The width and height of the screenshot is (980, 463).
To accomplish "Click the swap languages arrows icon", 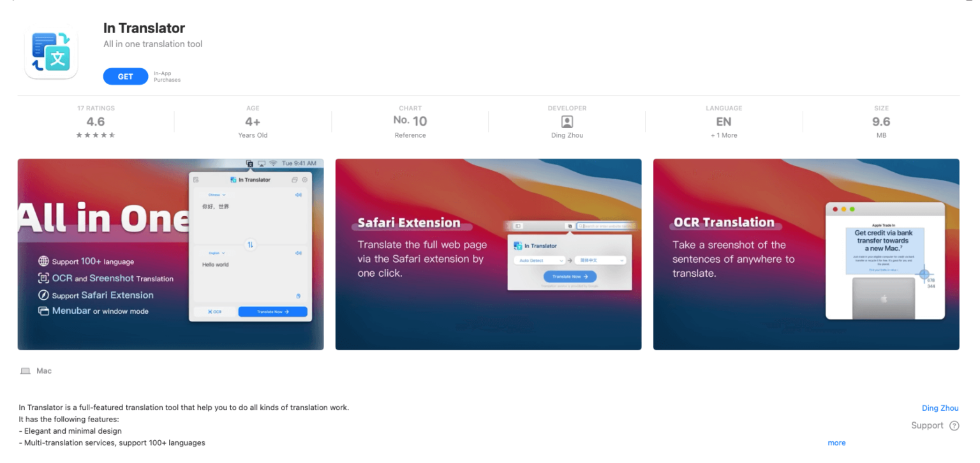I will click(x=250, y=245).
